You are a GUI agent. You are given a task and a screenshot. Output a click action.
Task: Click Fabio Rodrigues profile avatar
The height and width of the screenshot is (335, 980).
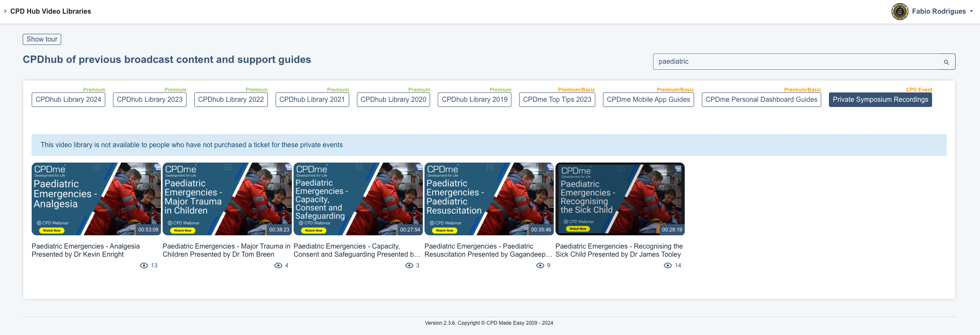(x=900, y=12)
